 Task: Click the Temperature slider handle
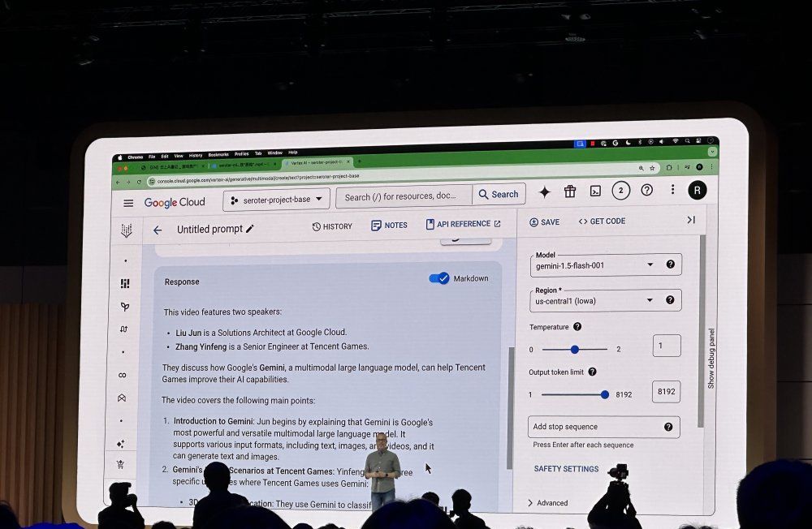[x=574, y=350]
